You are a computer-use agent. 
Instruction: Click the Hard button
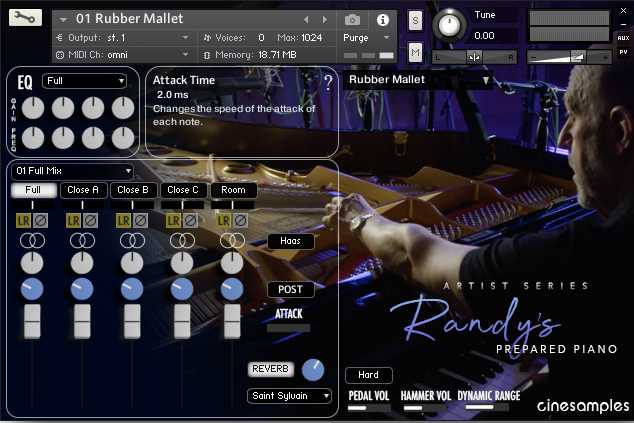pyautogui.click(x=369, y=375)
